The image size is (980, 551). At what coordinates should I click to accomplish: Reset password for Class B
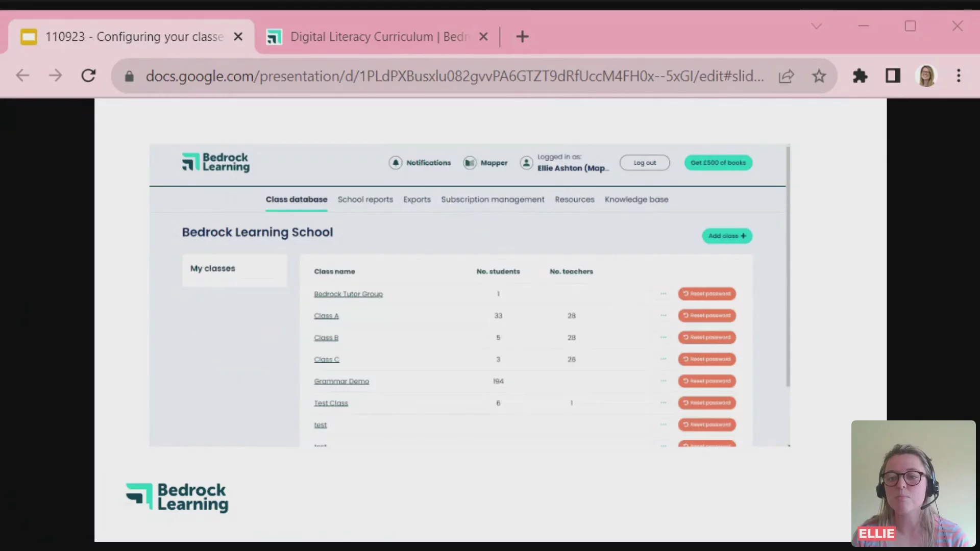(x=707, y=337)
